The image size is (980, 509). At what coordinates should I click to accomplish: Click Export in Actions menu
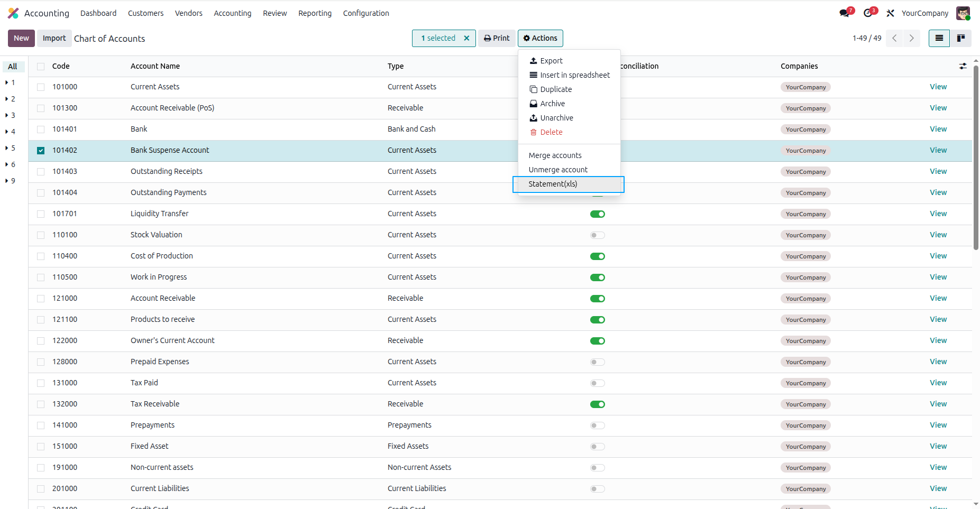tap(569, 61)
